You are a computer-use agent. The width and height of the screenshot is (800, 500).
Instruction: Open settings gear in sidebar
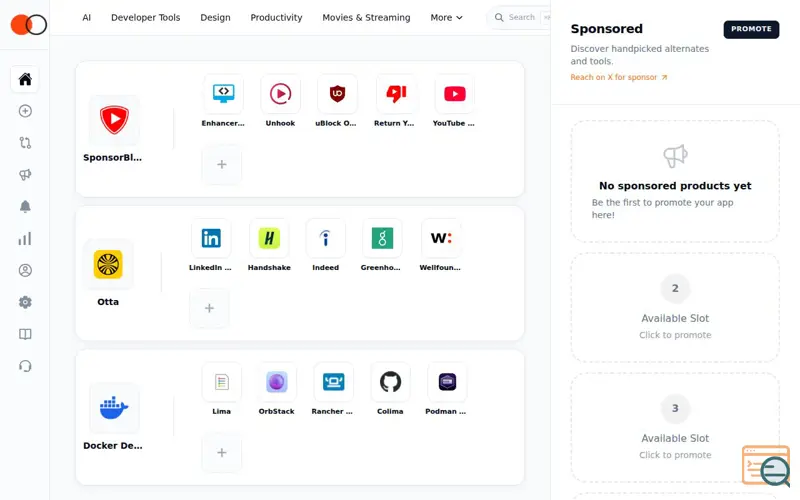pos(25,302)
